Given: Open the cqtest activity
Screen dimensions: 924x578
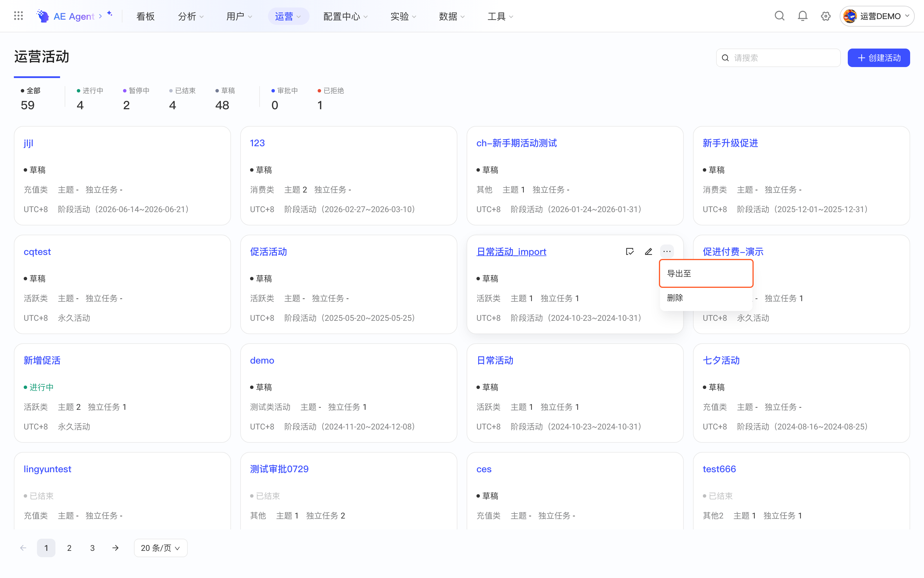Looking at the screenshot, I should click(37, 251).
